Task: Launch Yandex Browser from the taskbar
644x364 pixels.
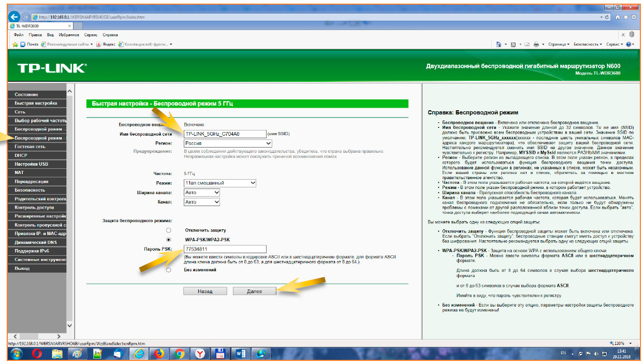Action: 200,353
